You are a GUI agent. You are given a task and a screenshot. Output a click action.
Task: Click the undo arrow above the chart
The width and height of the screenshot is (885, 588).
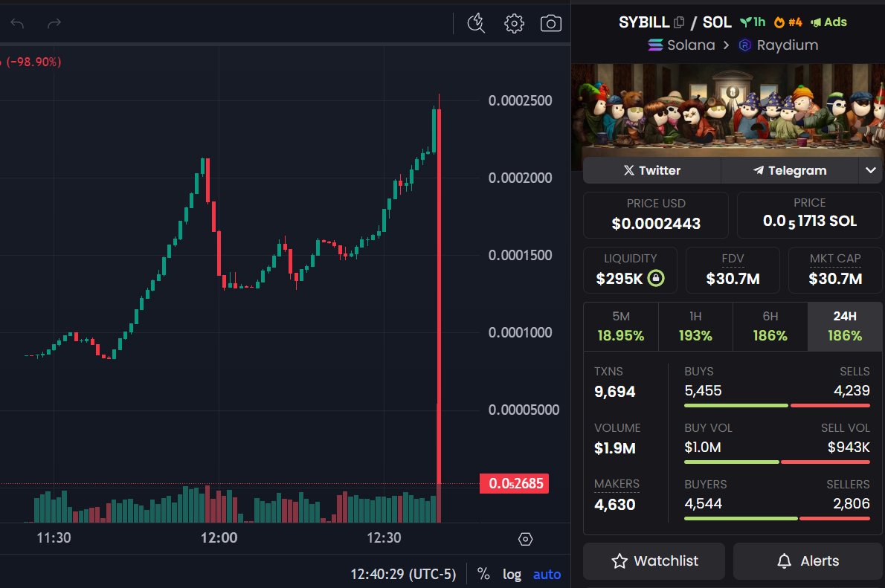(x=16, y=23)
